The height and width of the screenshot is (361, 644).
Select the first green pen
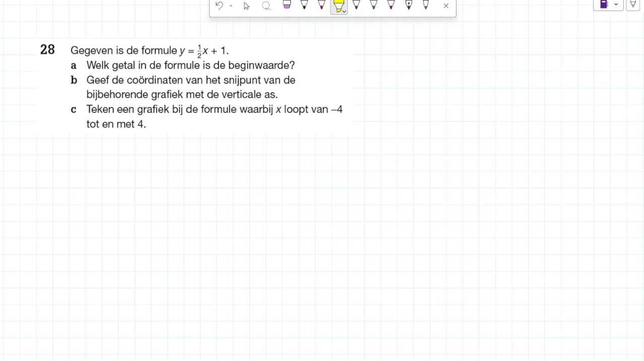[373, 5]
